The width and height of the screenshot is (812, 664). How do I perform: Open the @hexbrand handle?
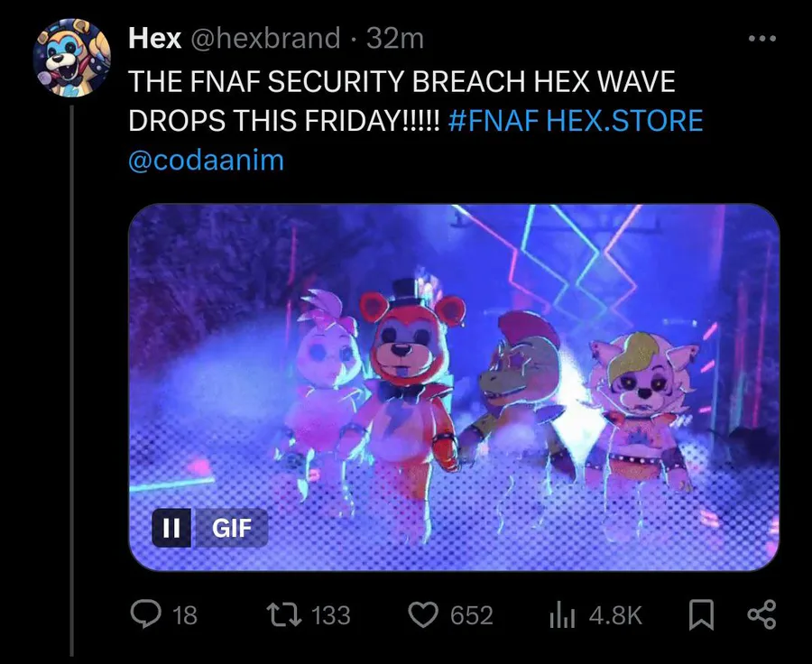(x=265, y=38)
